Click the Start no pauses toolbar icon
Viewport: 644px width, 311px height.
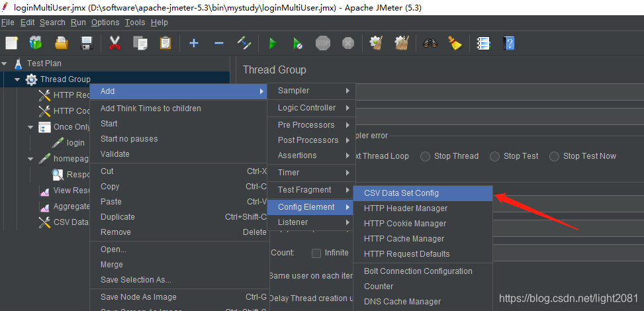(298, 43)
